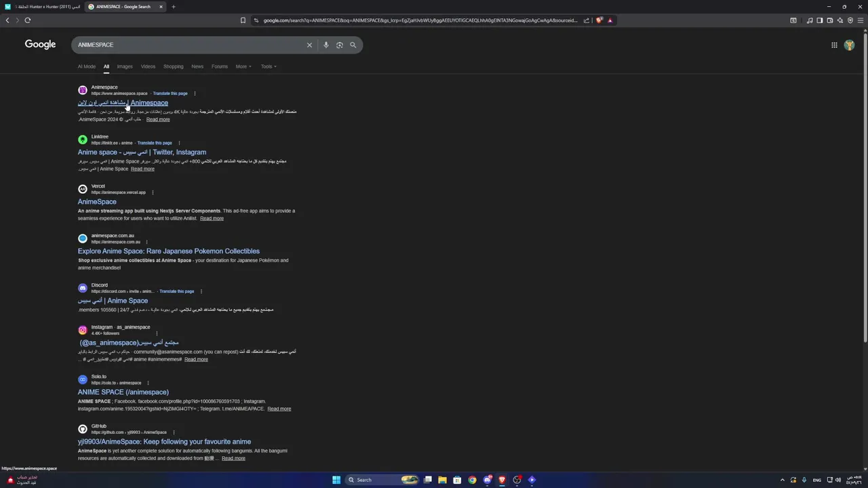Expand the More search filters dropdown
This screenshot has width=868, height=488.
243,66
